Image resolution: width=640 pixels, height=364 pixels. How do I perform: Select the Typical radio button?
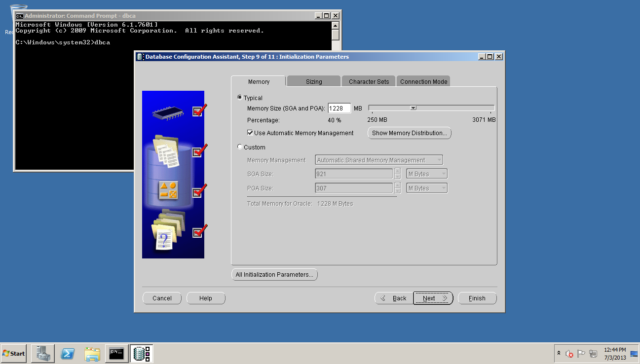(240, 98)
